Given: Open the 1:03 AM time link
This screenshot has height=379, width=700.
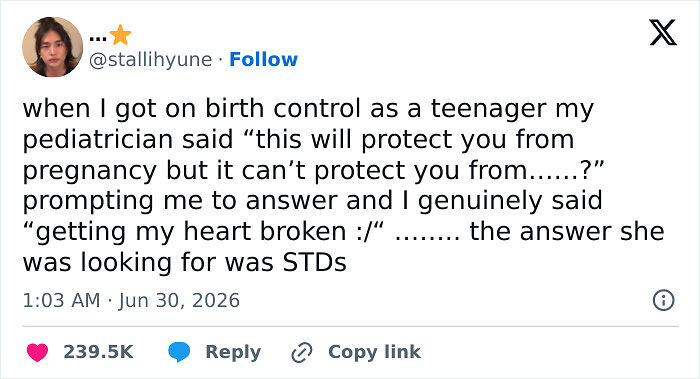Looking at the screenshot, I should pos(61,300).
